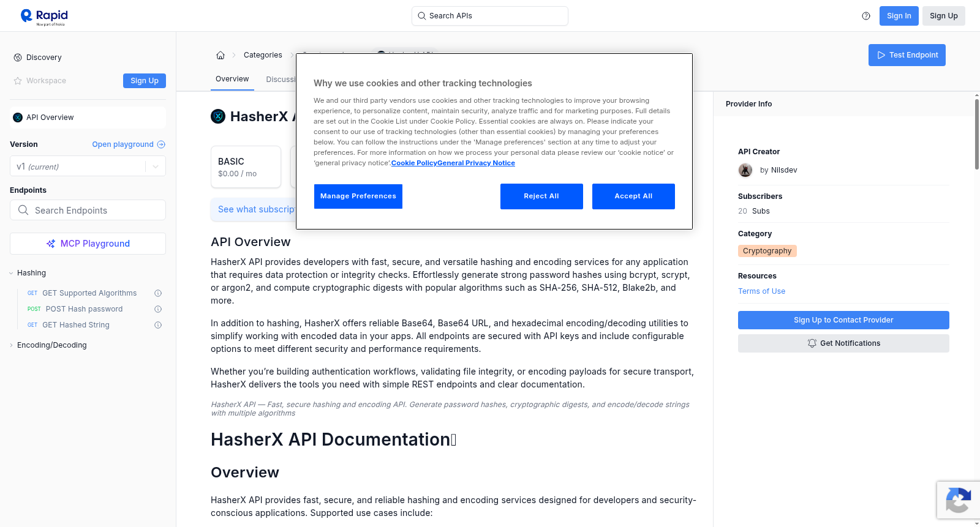Switch to the Overview tab

click(232, 79)
